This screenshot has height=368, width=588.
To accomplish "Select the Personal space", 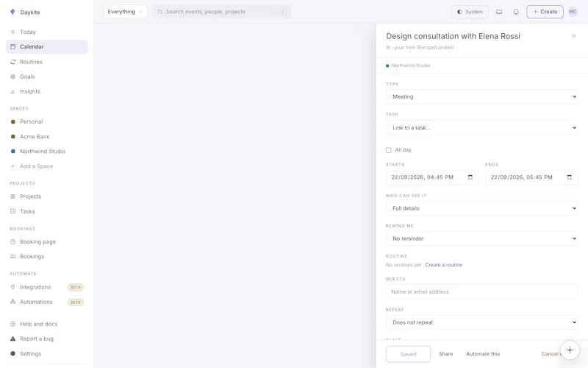I will click(x=47, y=121).
